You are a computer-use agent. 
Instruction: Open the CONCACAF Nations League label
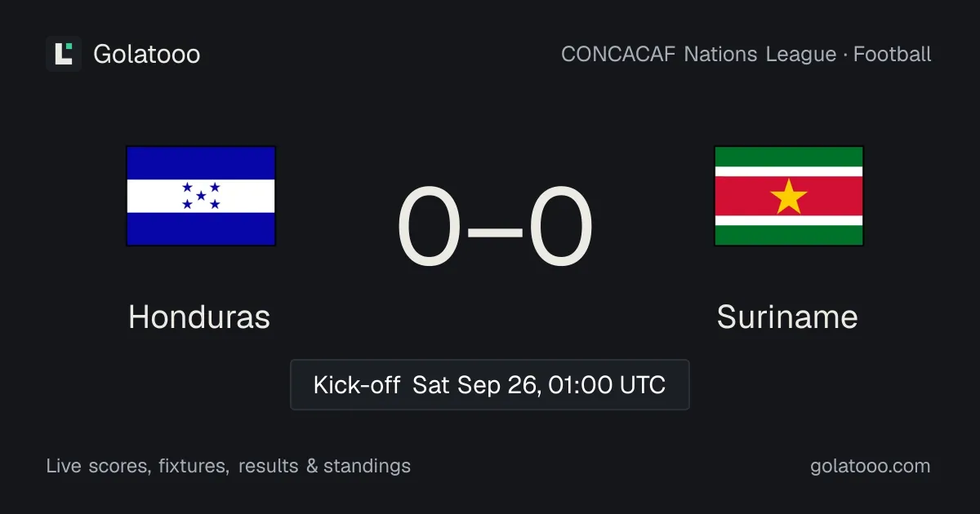click(x=699, y=54)
